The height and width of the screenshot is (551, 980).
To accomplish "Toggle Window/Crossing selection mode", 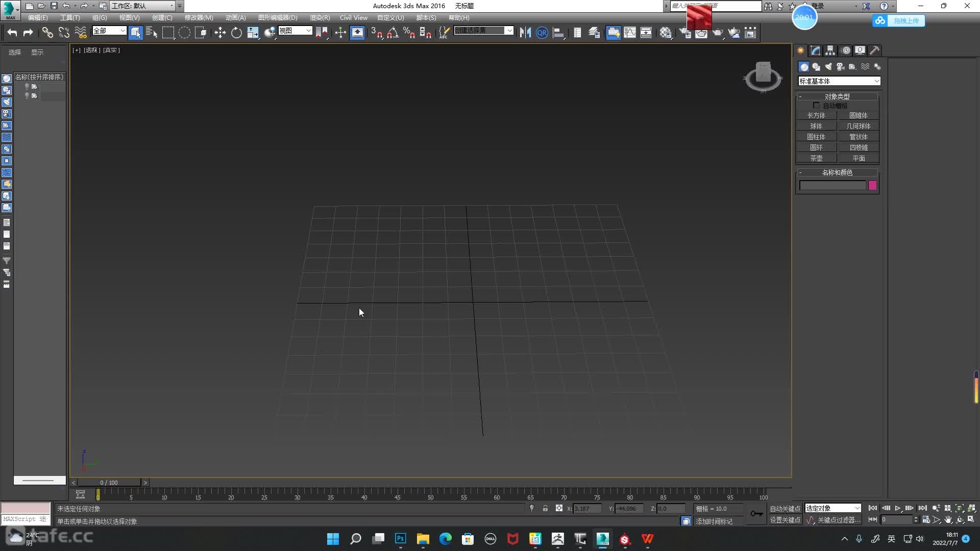I will [x=201, y=33].
